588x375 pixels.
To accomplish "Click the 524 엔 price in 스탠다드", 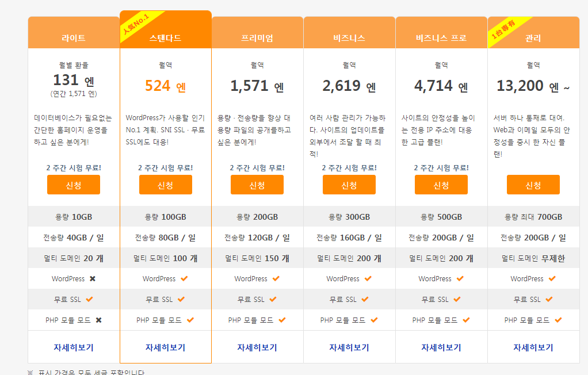I will (166, 86).
